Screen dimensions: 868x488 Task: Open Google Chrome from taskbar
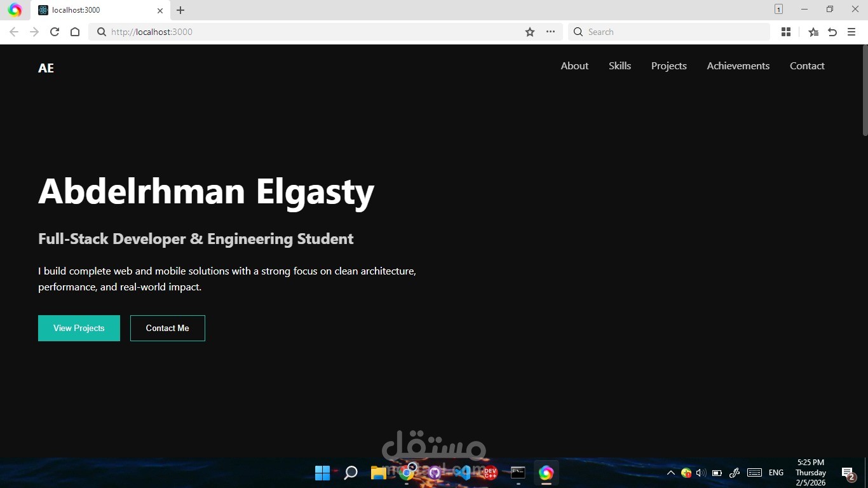(x=407, y=473)
